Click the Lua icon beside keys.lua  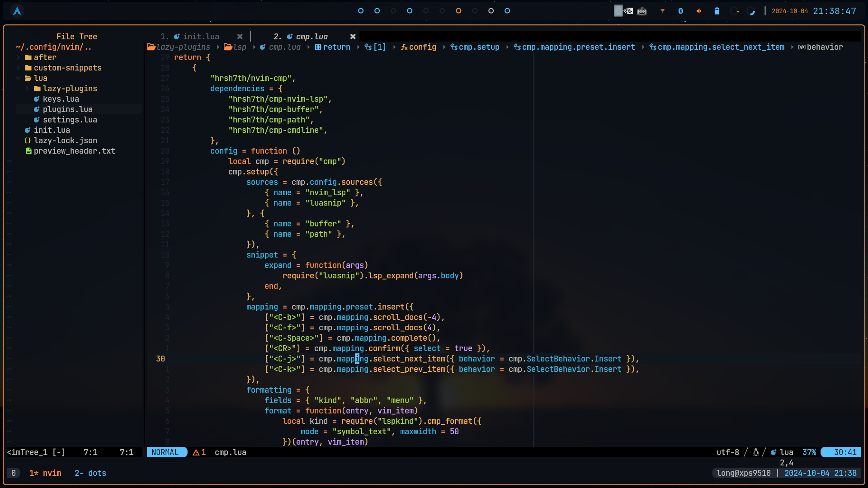point(37,99)
